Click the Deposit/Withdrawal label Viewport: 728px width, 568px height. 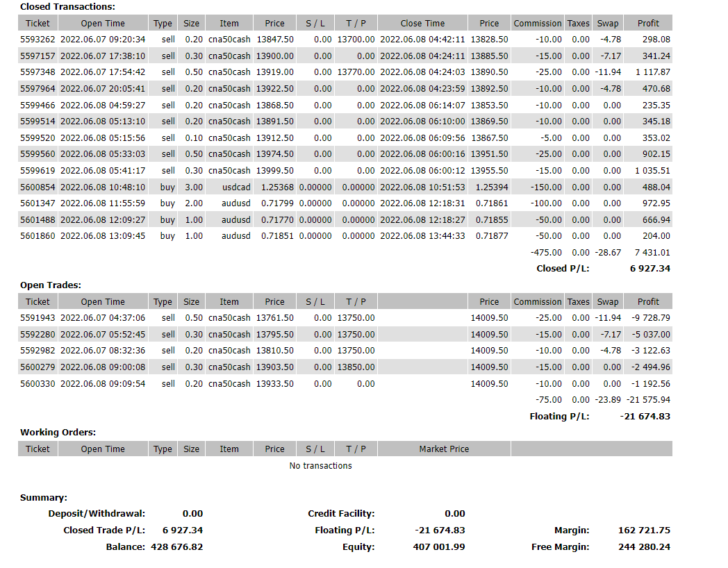pos(97,513)
